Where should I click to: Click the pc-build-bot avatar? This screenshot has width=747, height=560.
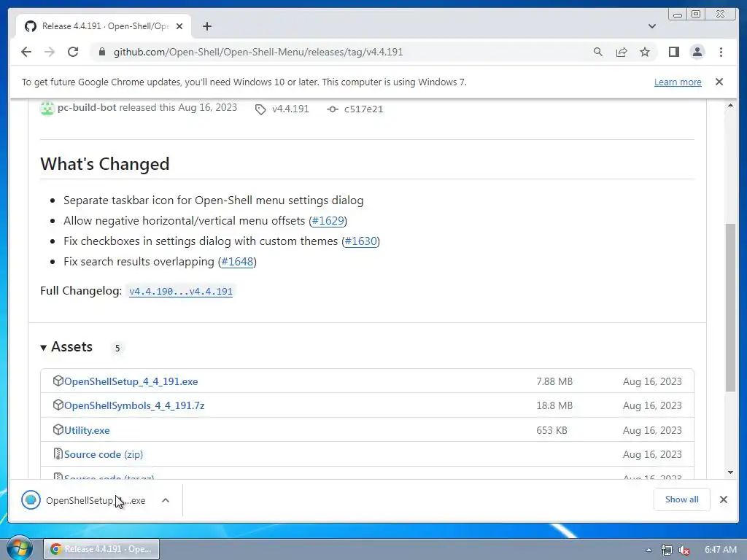click(47, 108)
